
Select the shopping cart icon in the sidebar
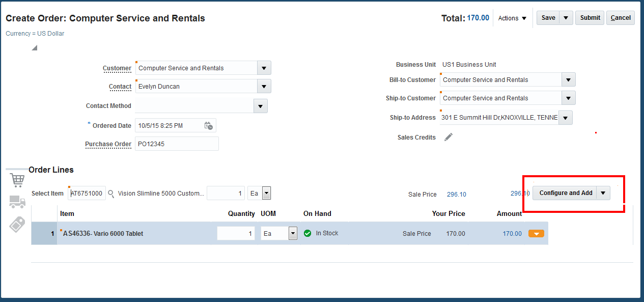17,180
